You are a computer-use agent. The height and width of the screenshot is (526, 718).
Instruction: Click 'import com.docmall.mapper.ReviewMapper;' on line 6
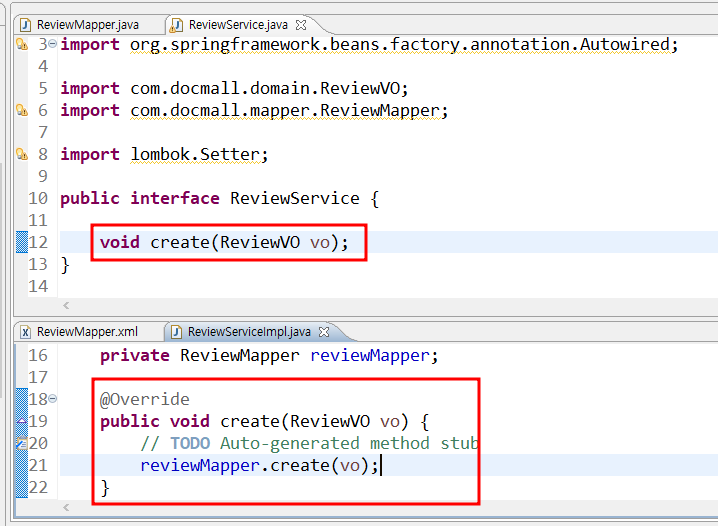254,111
